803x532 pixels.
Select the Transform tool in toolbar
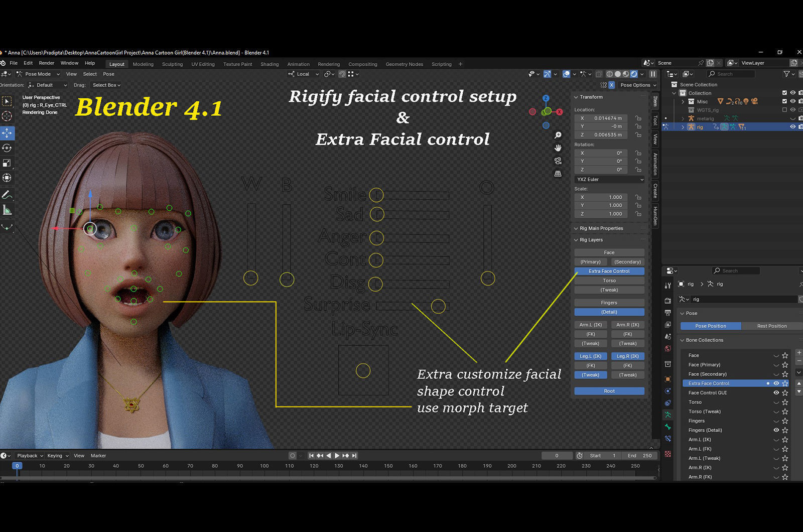(x=7, y=178)
